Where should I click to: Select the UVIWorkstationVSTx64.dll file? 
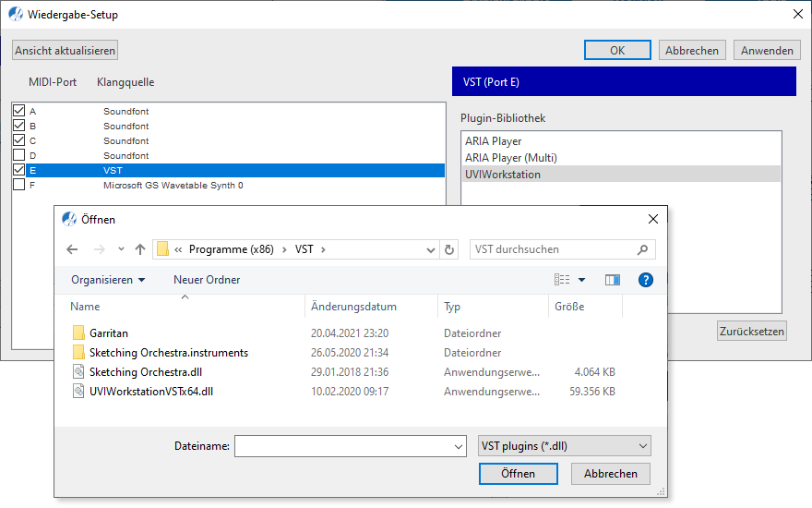pos(151,392)
